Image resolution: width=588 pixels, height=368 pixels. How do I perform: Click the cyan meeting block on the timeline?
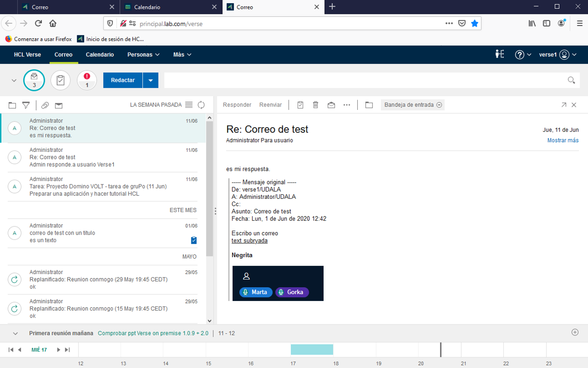point(312,349)
